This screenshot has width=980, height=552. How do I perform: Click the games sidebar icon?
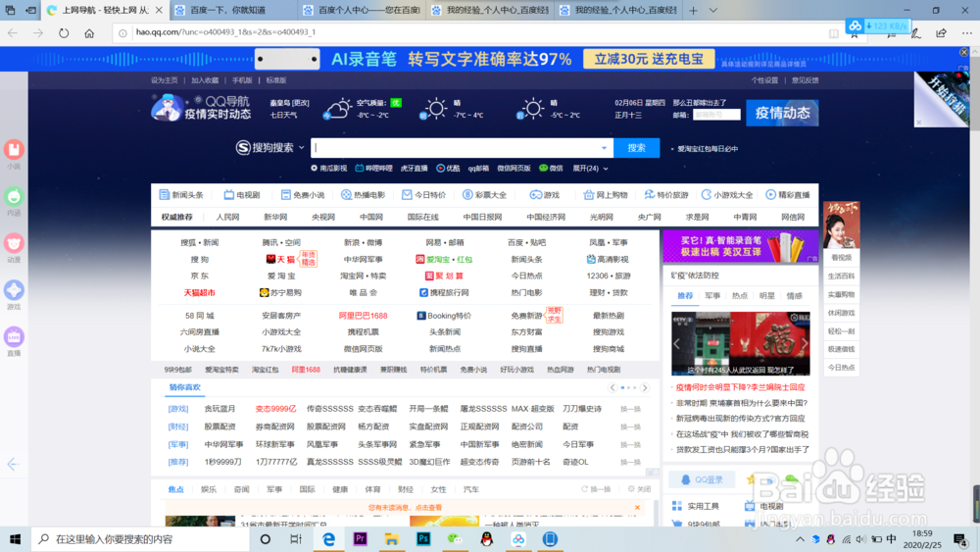(x=14, y=290)
